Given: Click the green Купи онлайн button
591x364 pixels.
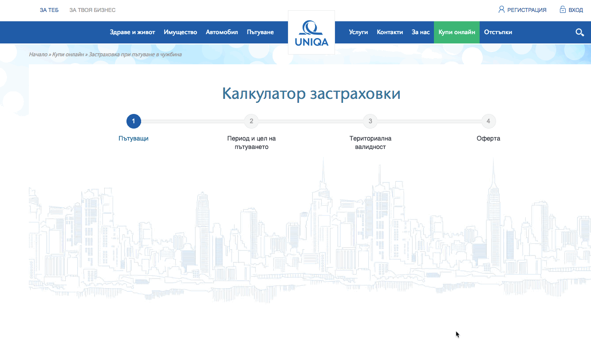Looking at the screenshot, I should click(457, 32).
